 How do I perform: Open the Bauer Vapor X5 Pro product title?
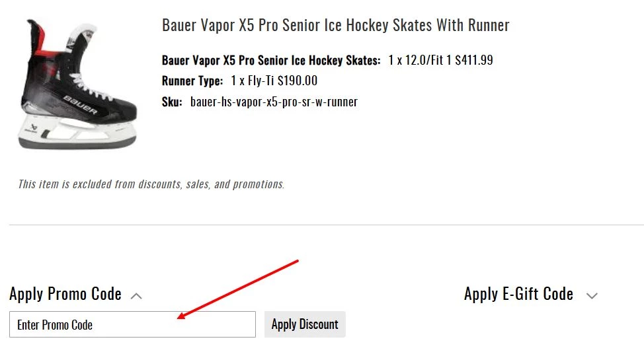[x=335, y=26]
